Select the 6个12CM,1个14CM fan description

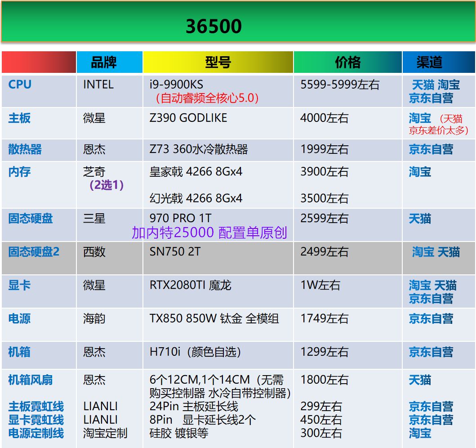(220, 386)
